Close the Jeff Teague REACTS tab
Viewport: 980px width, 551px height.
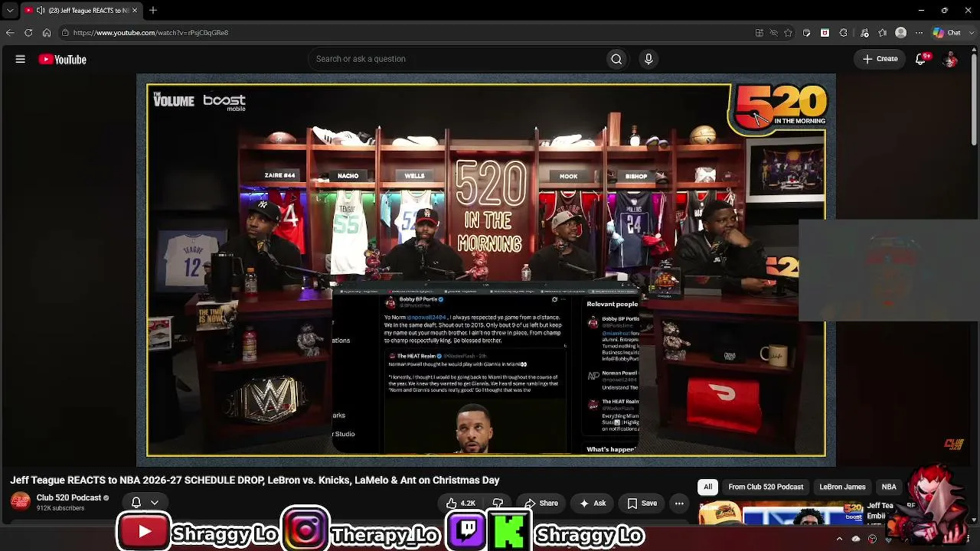click(135, 11)
